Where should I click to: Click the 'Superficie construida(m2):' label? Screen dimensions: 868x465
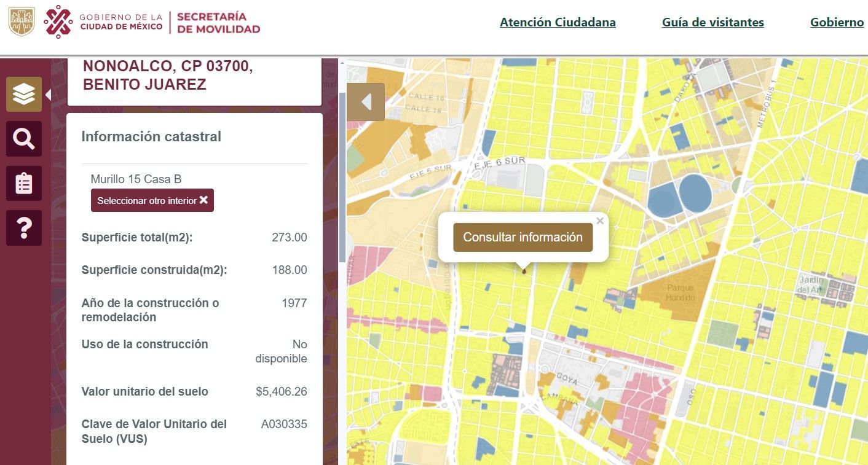point(154,270)
